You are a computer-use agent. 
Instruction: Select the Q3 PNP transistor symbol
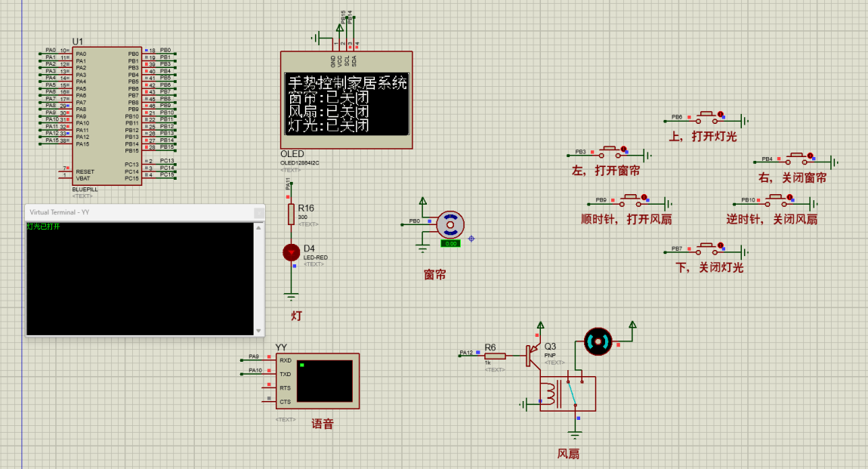click(x=532, y=356)
